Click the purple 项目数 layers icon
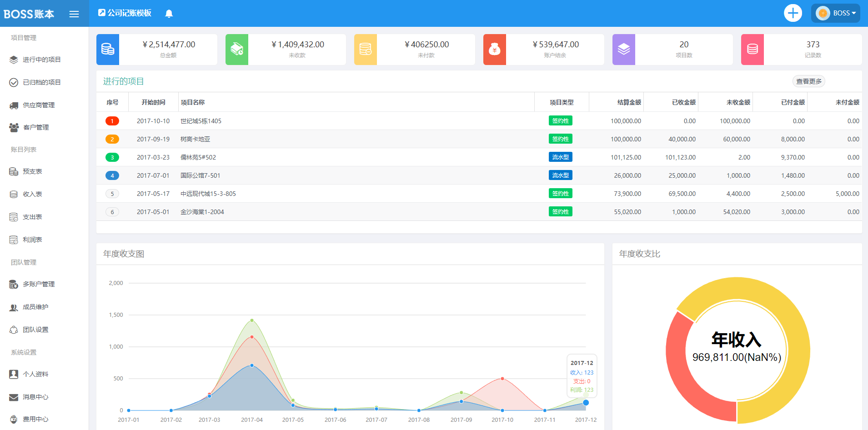This screenshot has width=868, height=430. coord(624,50)
